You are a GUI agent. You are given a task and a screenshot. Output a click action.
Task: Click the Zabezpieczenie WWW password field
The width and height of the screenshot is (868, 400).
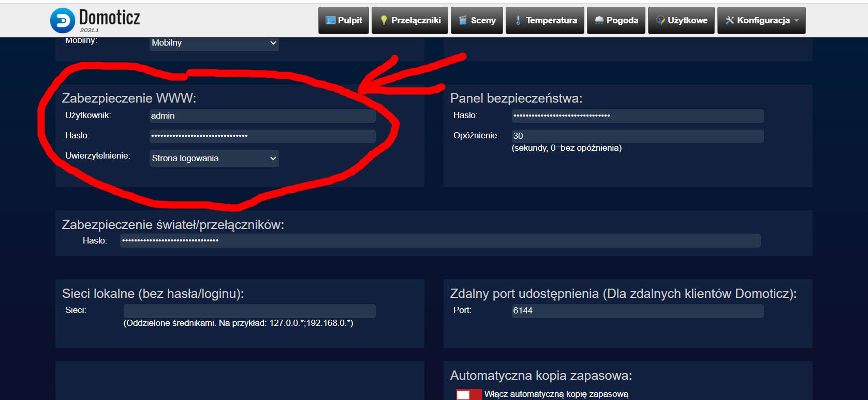262,136
